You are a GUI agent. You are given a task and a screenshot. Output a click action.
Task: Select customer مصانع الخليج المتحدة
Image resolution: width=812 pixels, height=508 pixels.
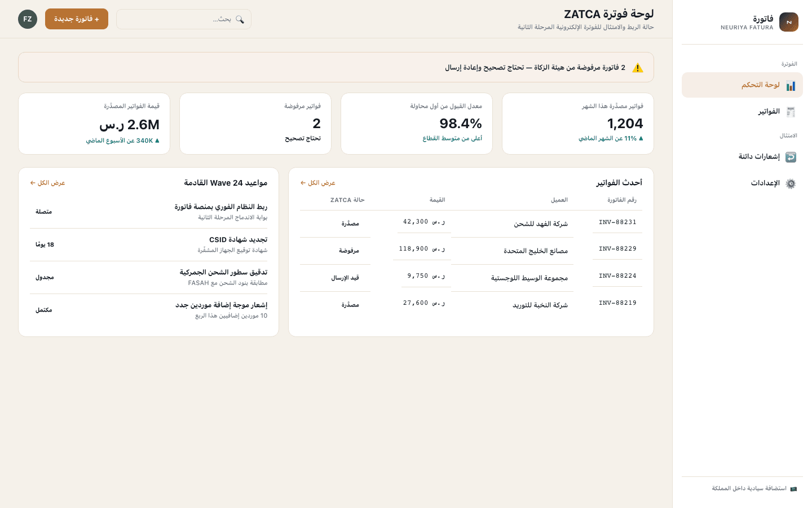pyautogui.click(x=536, y=251)
